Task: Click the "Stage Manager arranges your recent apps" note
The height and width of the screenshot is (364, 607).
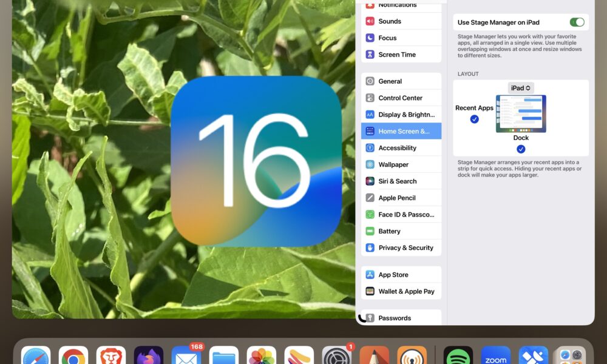Action: (x=520, y=169)
